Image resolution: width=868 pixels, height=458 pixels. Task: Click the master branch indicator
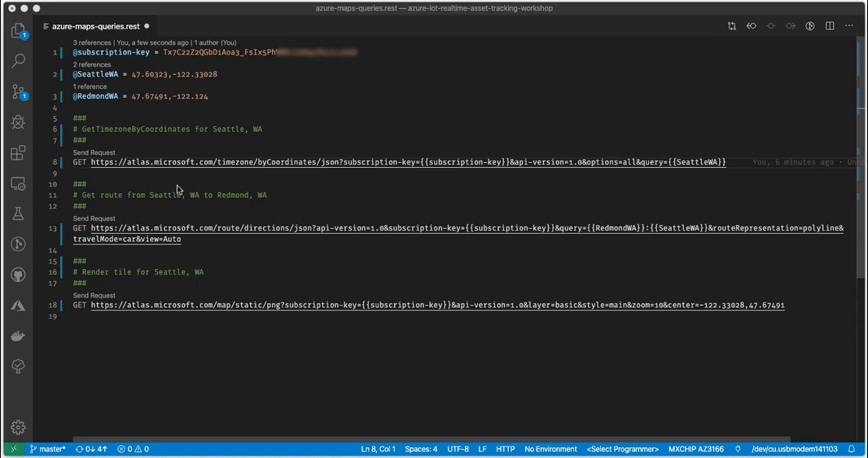tap(48, 449)
